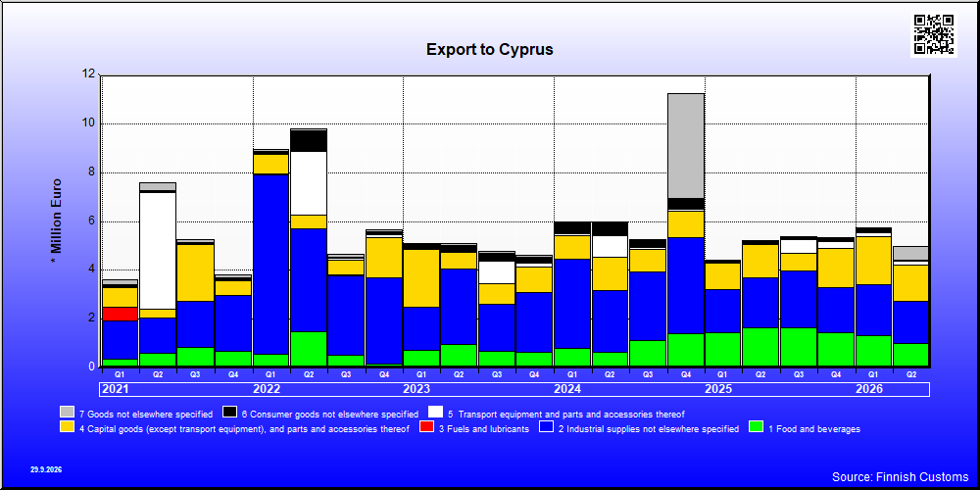Click the yellow segment of 2021 Q3 bar
Viewport: 980px width, 490px height.
[x=195, y=272]
